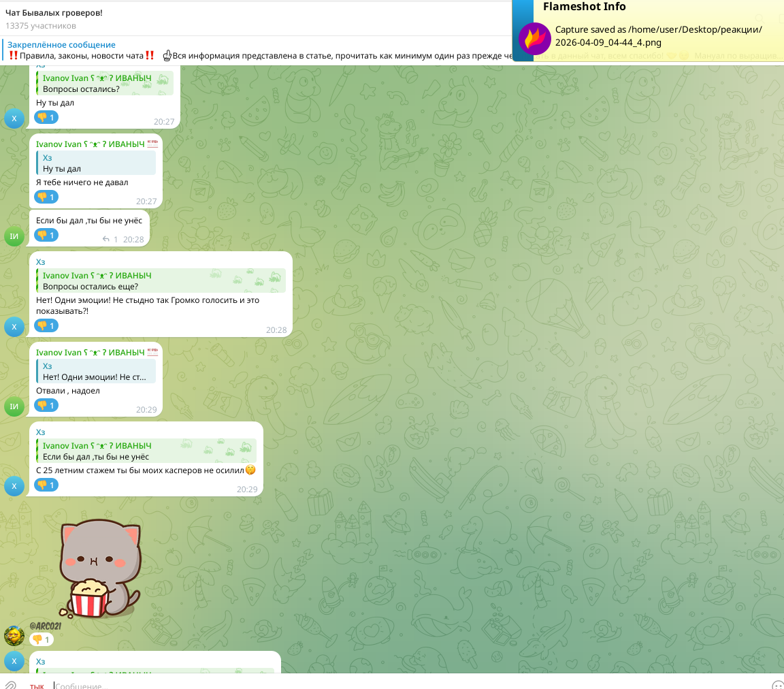The width and height of the screenshot is (784, 689).
Task: Click the message text 'Я тебе ничего не давал'
Action: click(x=82, y=182)
